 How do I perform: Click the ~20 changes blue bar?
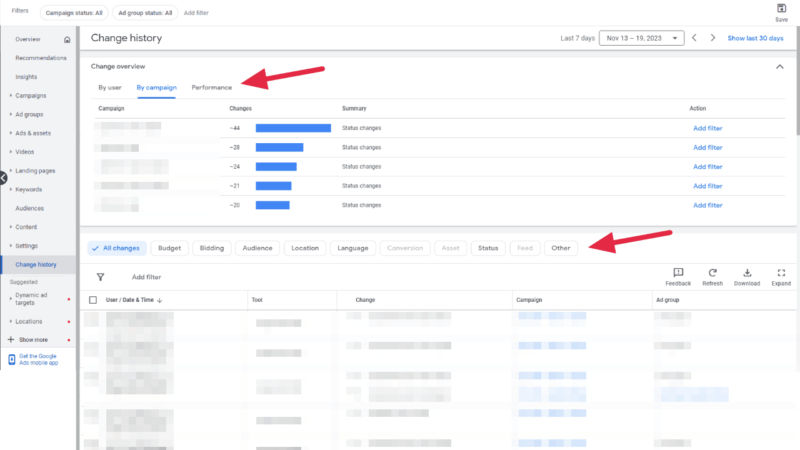[x=272, y=205]
